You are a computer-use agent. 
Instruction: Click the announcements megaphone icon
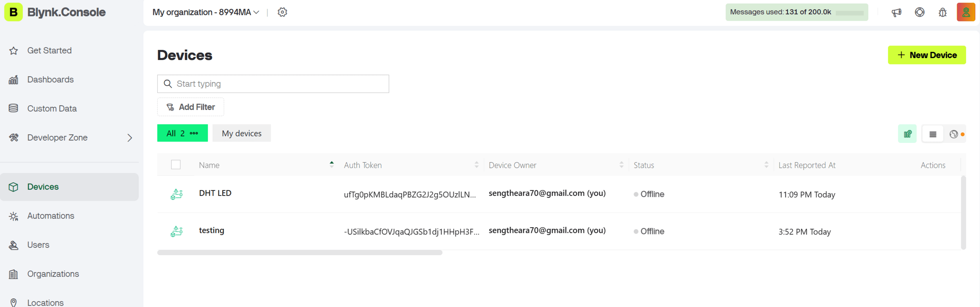[x=896, y=12]
